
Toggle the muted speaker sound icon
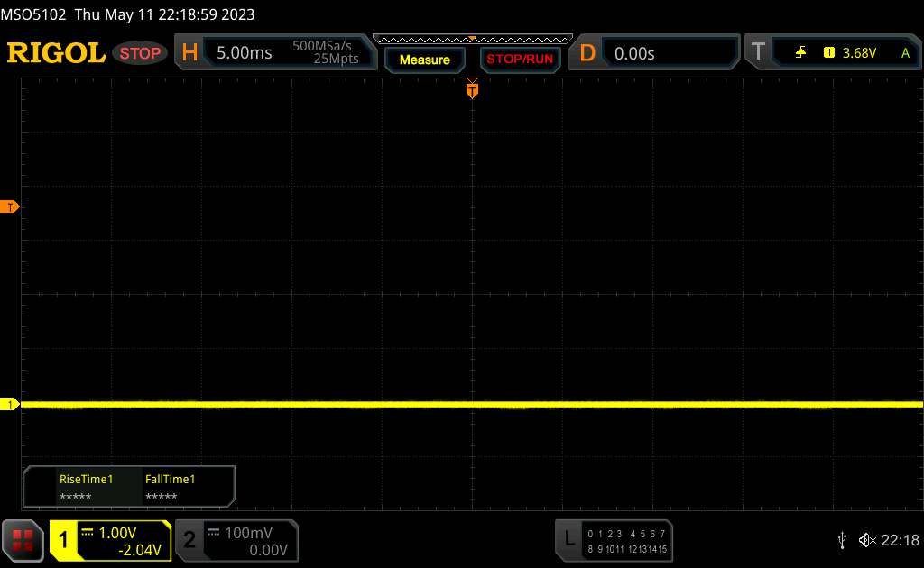(867, 540)
